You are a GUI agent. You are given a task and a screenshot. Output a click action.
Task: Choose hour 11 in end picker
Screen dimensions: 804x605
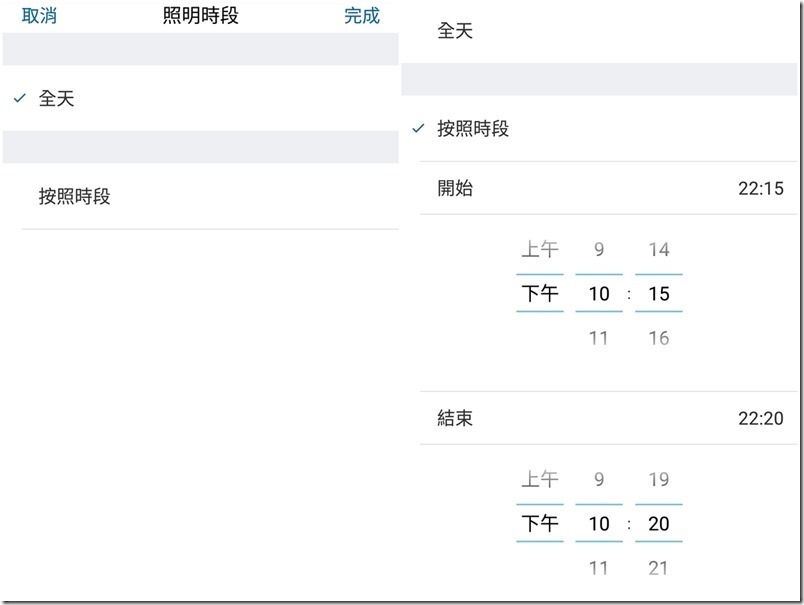coord(599,568)
